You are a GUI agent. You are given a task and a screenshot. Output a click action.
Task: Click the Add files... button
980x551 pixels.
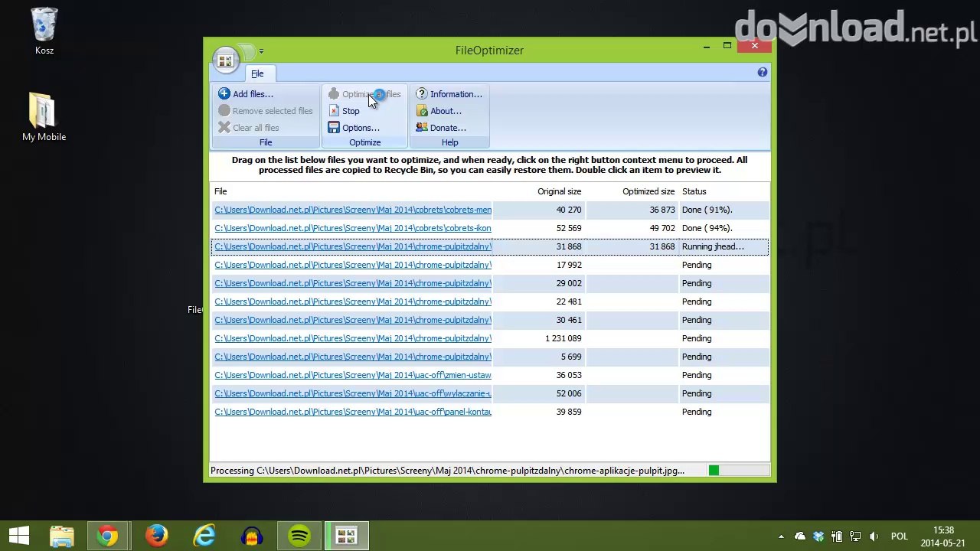click(245, 94)
